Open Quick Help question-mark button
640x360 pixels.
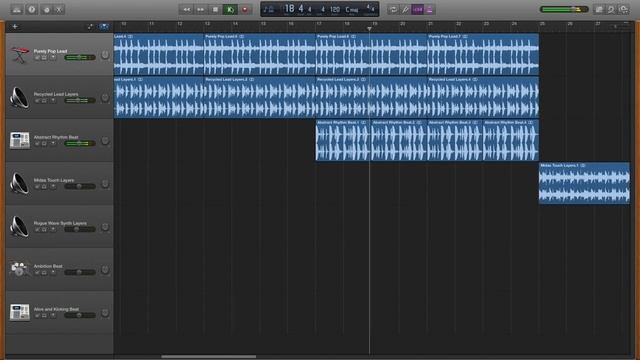pyautogui.click(x=32, y=9)
